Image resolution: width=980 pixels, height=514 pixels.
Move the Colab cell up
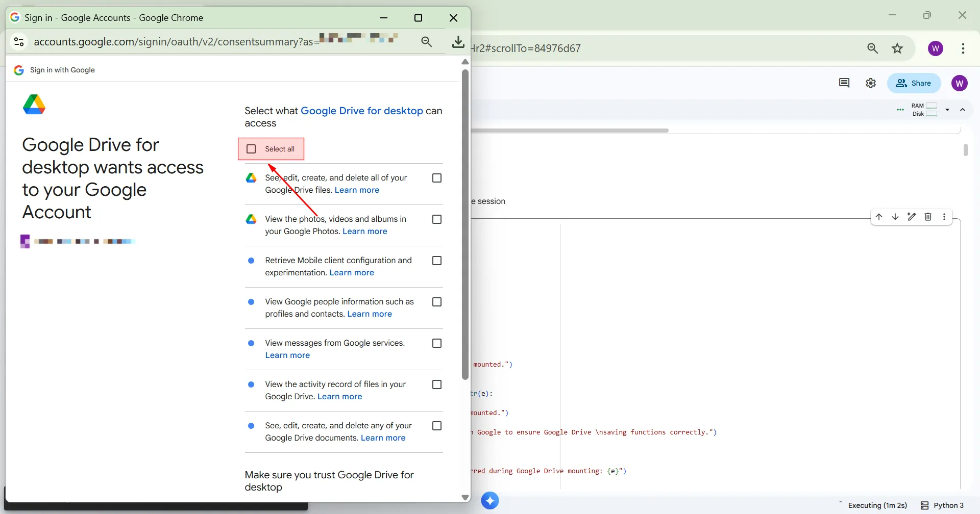879,217
